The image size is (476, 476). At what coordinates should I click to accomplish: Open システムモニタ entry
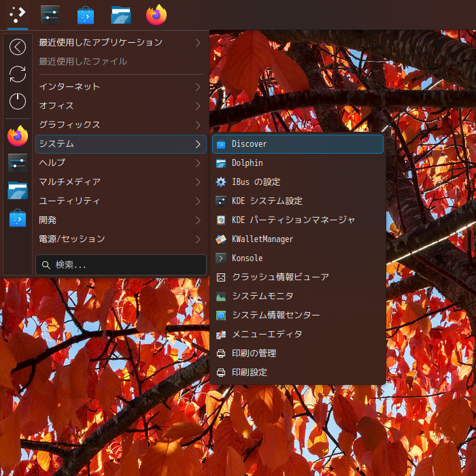tap(298, 296)
